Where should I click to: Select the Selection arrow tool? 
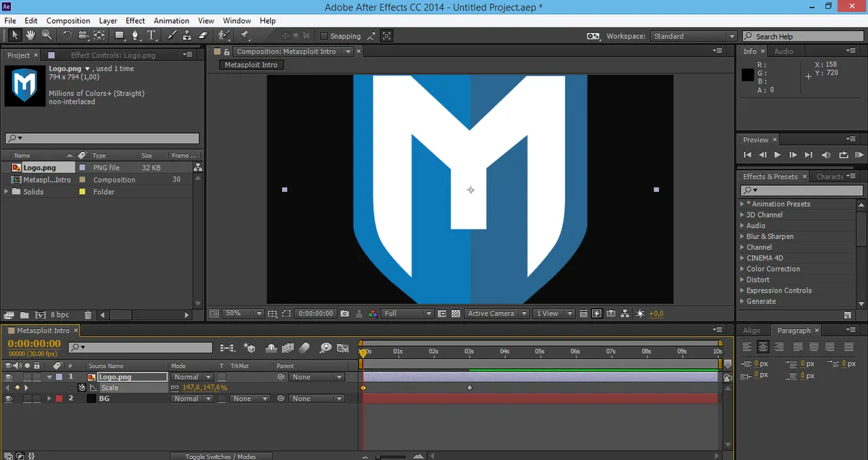[x=14, y=35]
